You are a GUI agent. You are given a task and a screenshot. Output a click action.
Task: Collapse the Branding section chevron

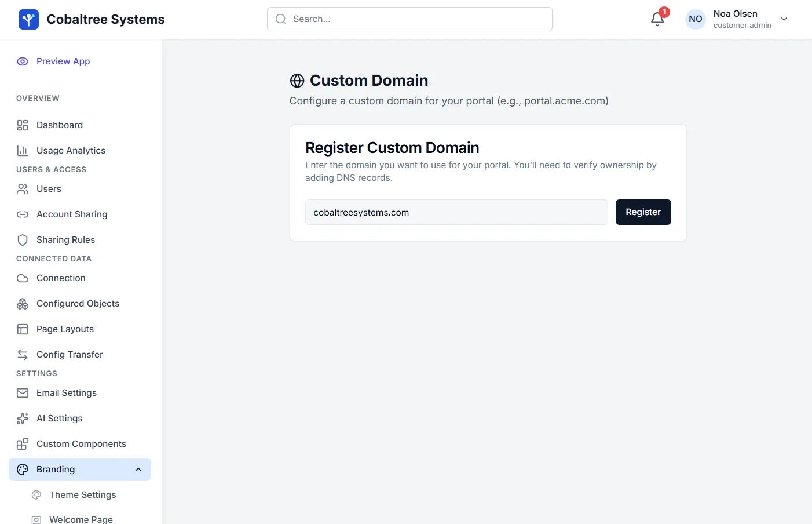click(138, 470)
